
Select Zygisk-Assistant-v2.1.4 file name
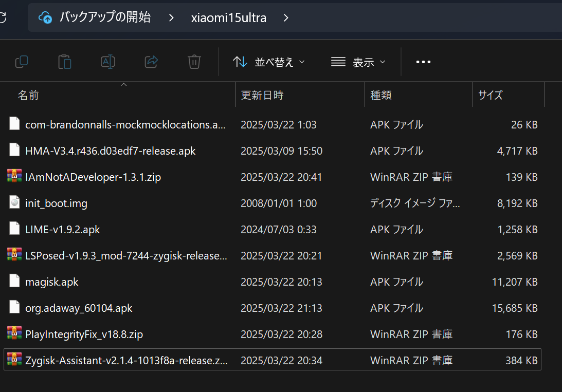tap(126, 361)
